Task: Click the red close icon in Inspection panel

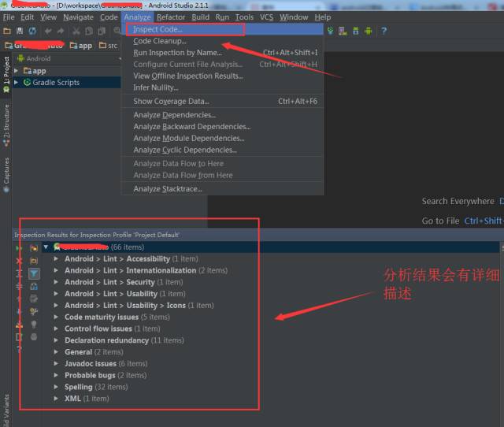Action: [19, 261]
